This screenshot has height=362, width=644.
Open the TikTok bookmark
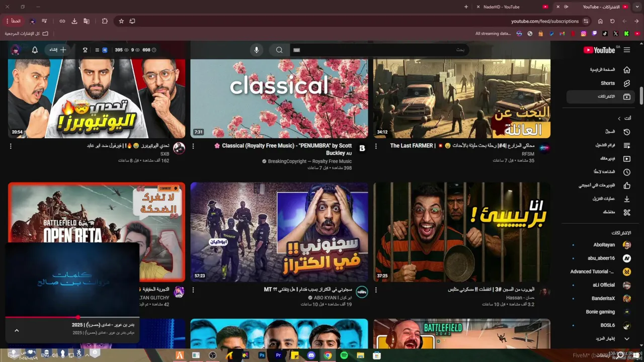605,34
